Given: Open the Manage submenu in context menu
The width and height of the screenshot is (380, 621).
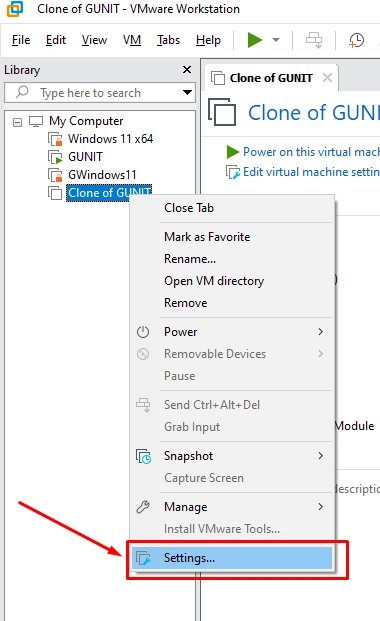Looking at the screenshot, I should click(233, 507).
